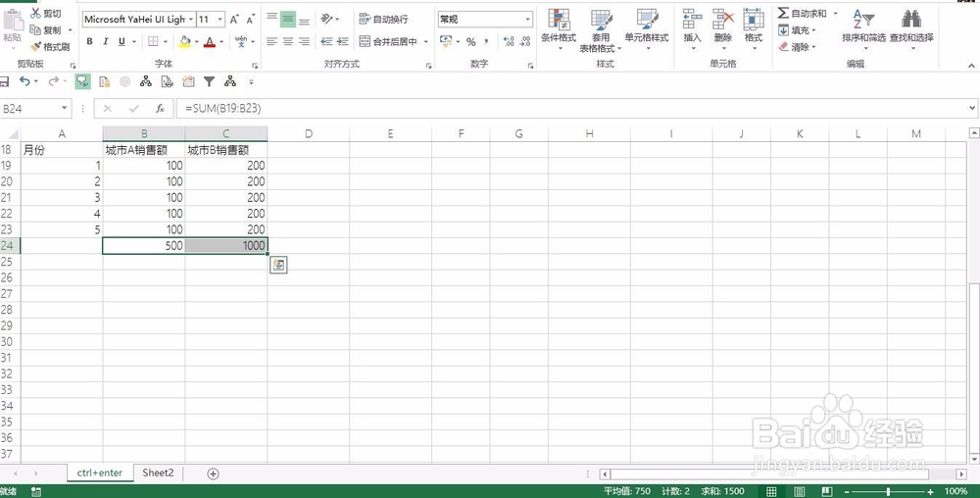
Task: Click the Copy (复制) button
Action: [x=46, y=30]
